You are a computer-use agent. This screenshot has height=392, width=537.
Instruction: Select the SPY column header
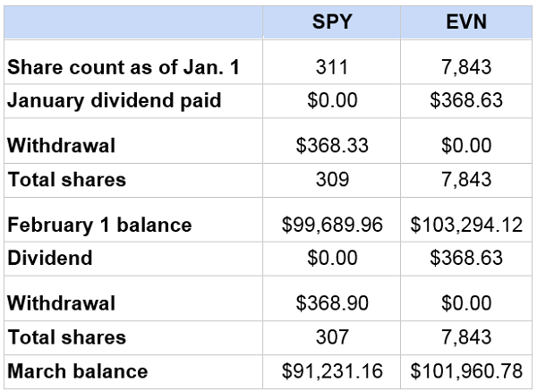tap(331, 21)
